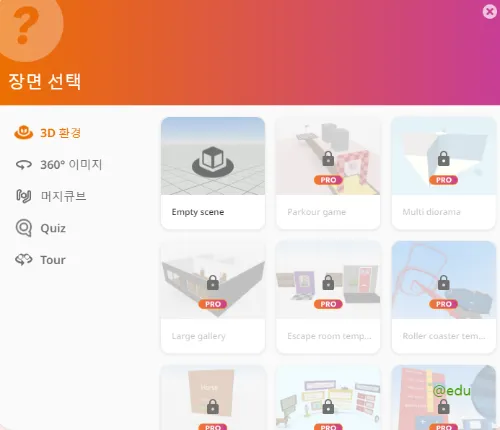The image size is (500, 430).
Task: Click the PRO badge on Large gallery
Action: point(213,304)
